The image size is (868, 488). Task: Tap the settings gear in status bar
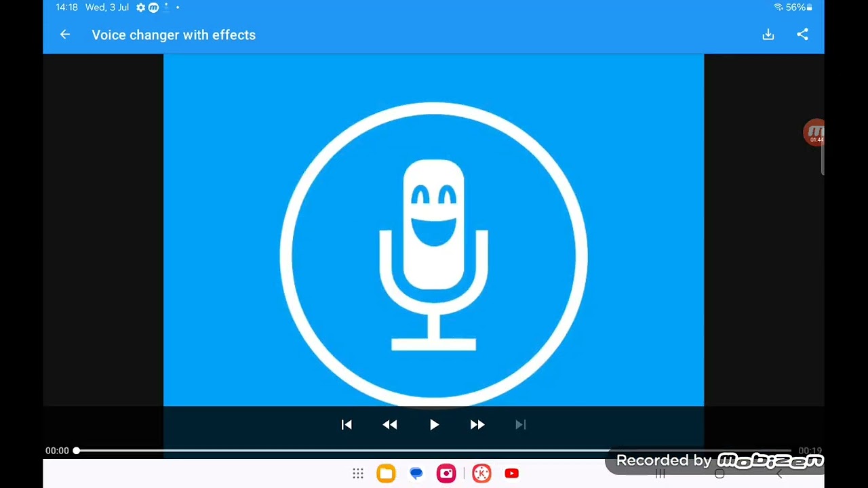[140, 7]
